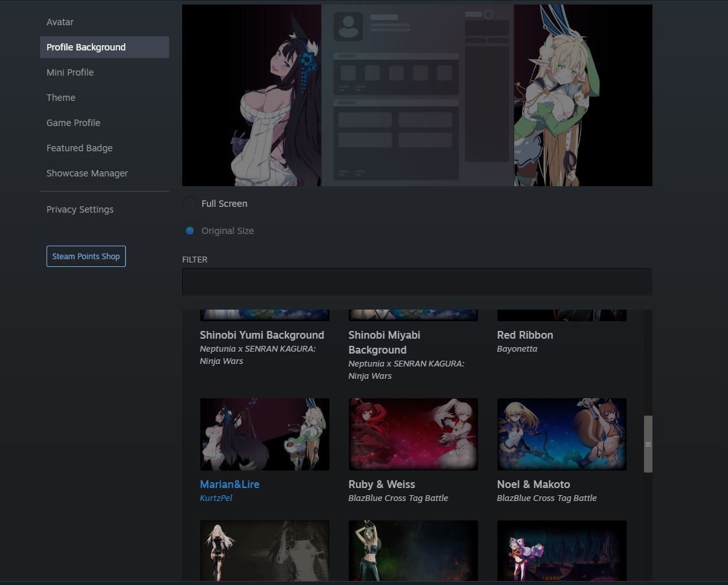Screen dimensions: 728x585
Task: Click Neptunia x SENRAN KAGURA under Shinobi Yumi
Action: pyautogui.click(x=258, y=355)
